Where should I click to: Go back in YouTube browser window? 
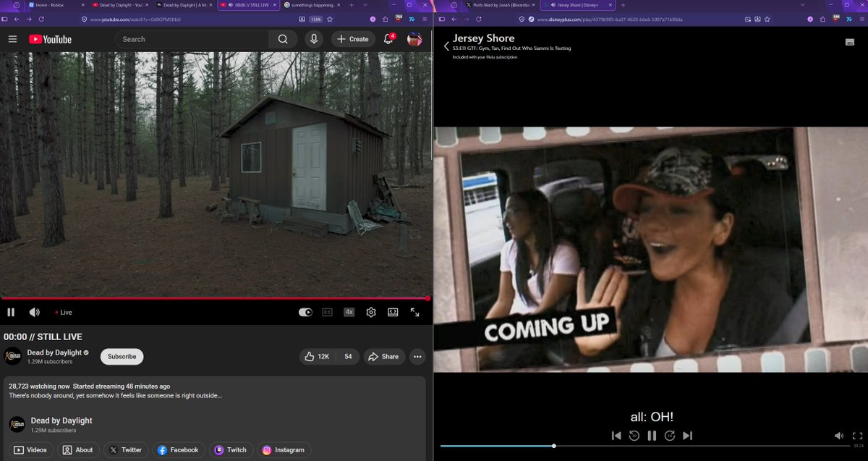[x=17, y=19]
